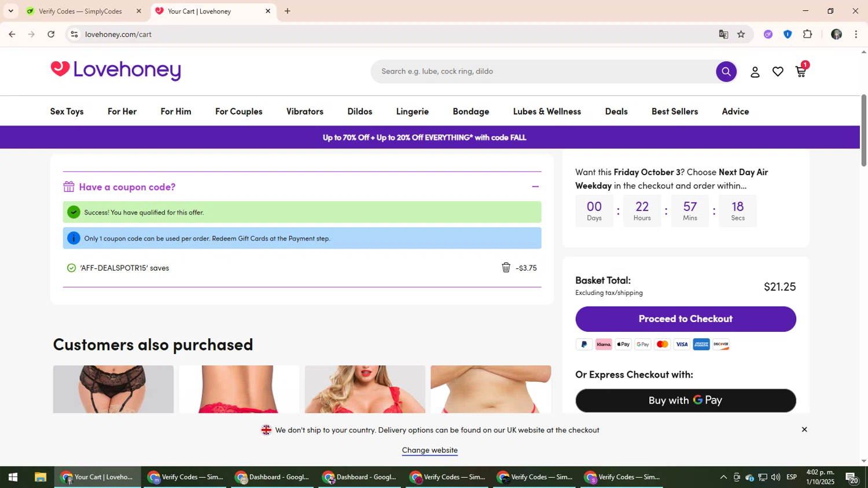The height and width of the screenshot is (488, 868).
Task: Open the tab search dropdown arrow
Action: (x=10, y=11)
